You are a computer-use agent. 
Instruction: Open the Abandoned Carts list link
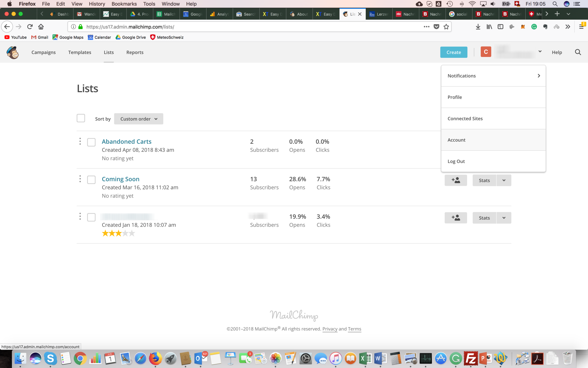pos(127,141)
